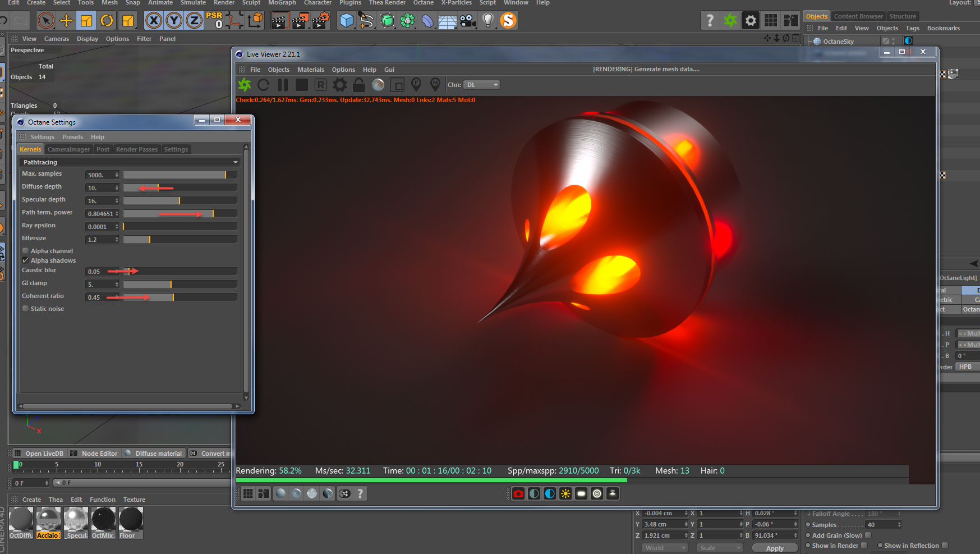Screen dimensions: 980x554
Task: Select the Live Selection arrow tool
Action: point(46,21)
